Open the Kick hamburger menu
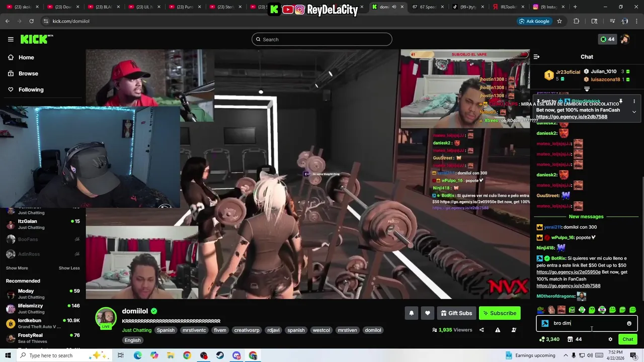The height and width of the screenshot is (362, 644). point(11,39)
